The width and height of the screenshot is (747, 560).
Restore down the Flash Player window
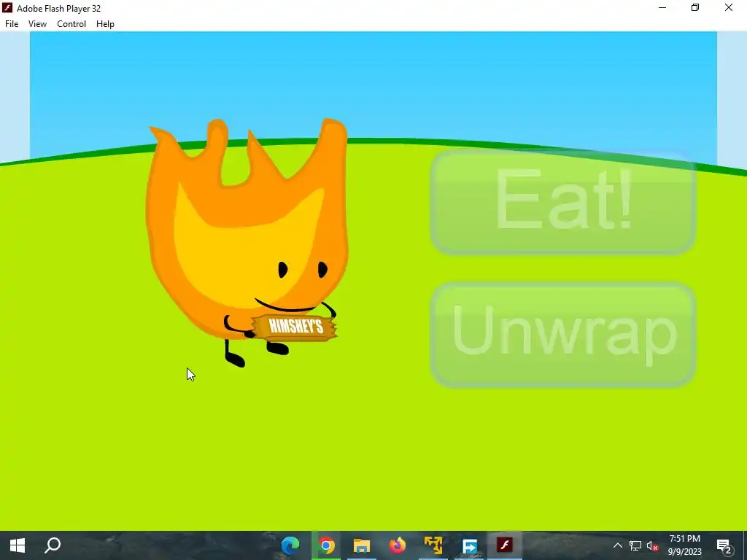point(695,7)
